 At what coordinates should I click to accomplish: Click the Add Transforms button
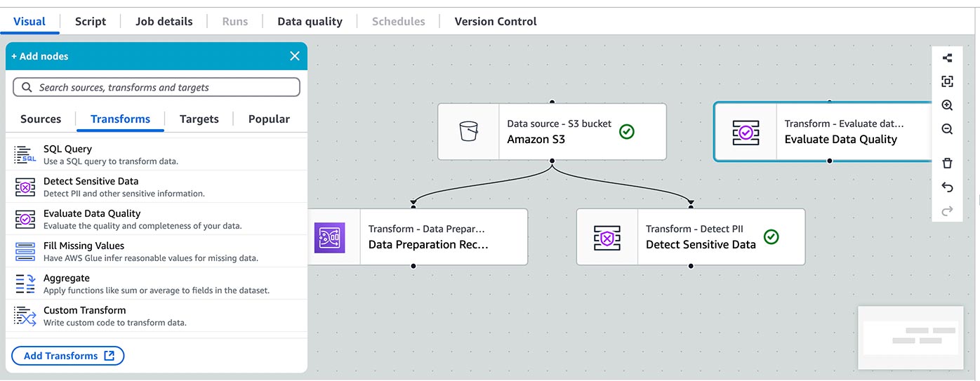(67, 356)
